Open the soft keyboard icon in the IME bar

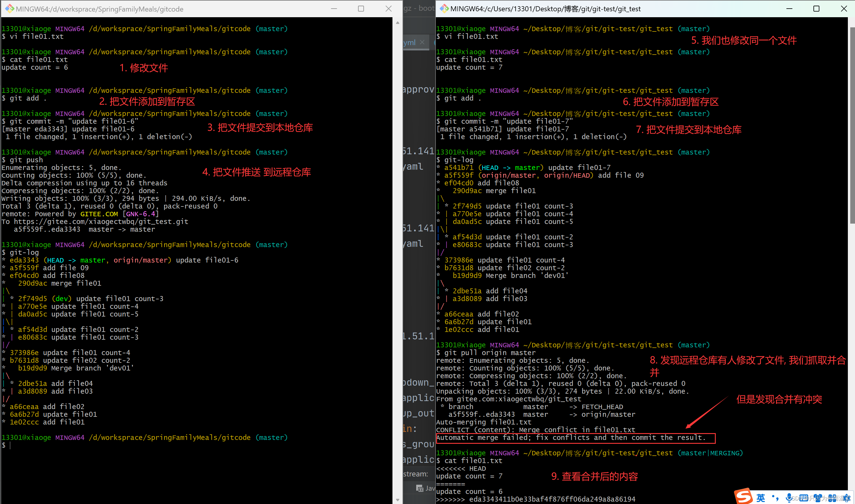804,498
